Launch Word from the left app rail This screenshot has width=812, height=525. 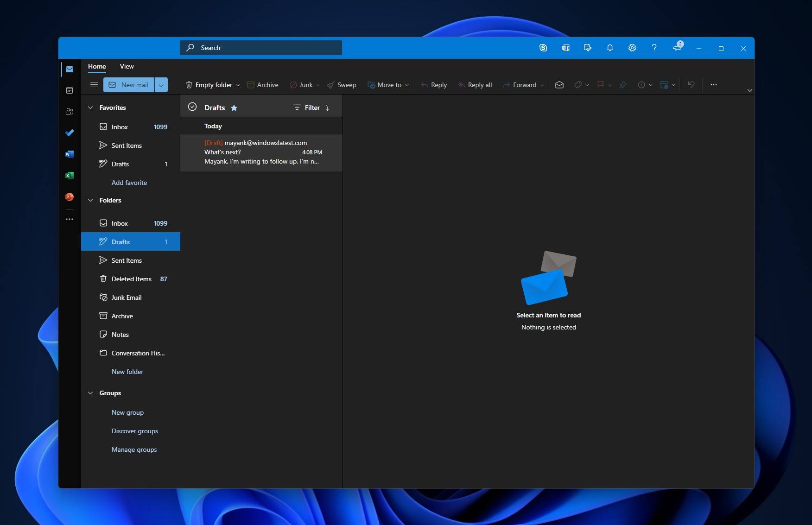pos(70,154)
